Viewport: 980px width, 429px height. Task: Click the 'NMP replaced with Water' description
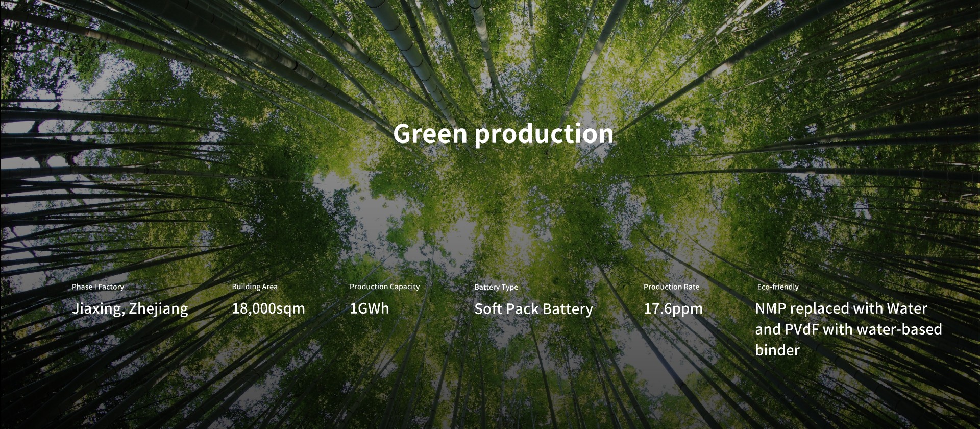[848, 329]
